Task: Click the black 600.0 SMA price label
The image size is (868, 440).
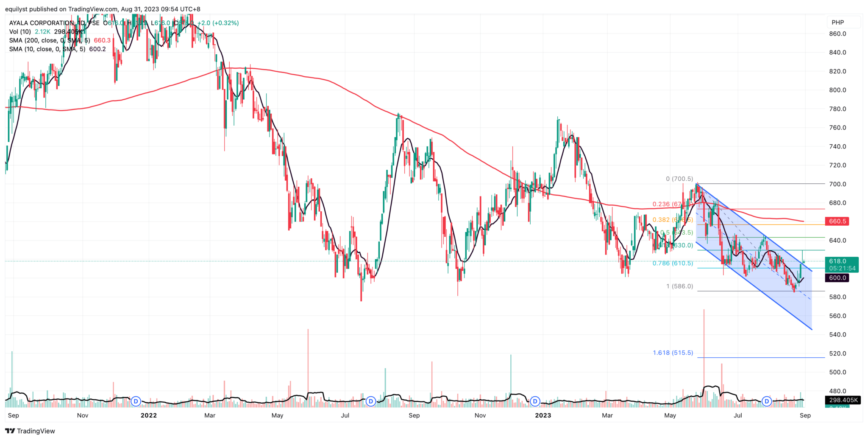Action: 837,278
